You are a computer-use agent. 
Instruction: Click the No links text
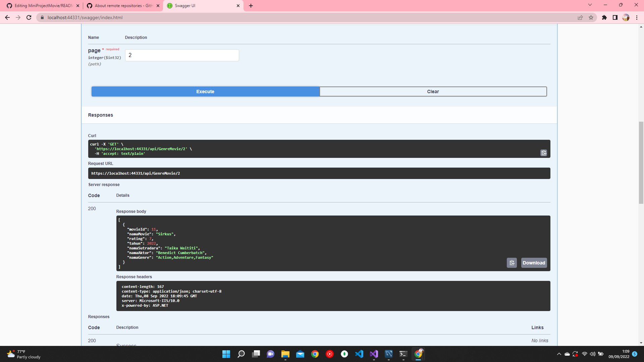tap(540, 341)
